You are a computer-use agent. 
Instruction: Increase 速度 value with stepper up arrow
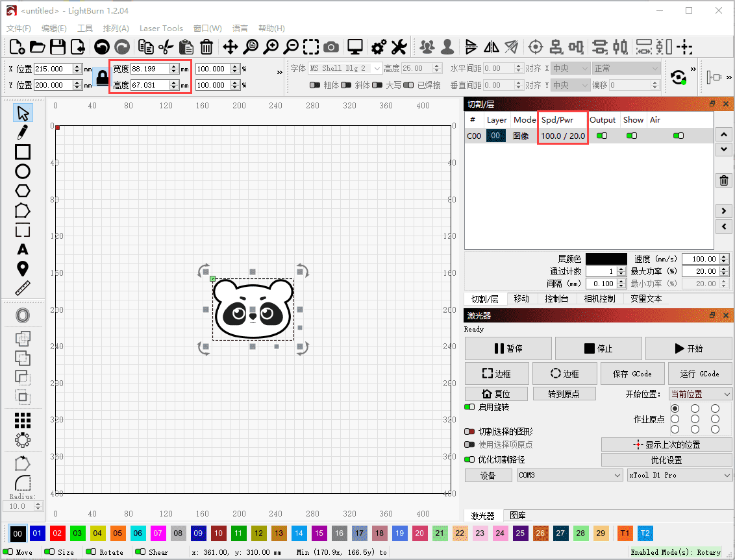(725, 256)
